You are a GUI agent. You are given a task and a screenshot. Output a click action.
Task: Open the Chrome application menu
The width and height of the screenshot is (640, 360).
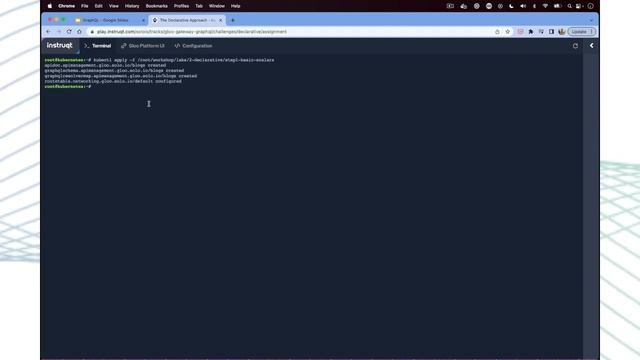coord(67,6)
